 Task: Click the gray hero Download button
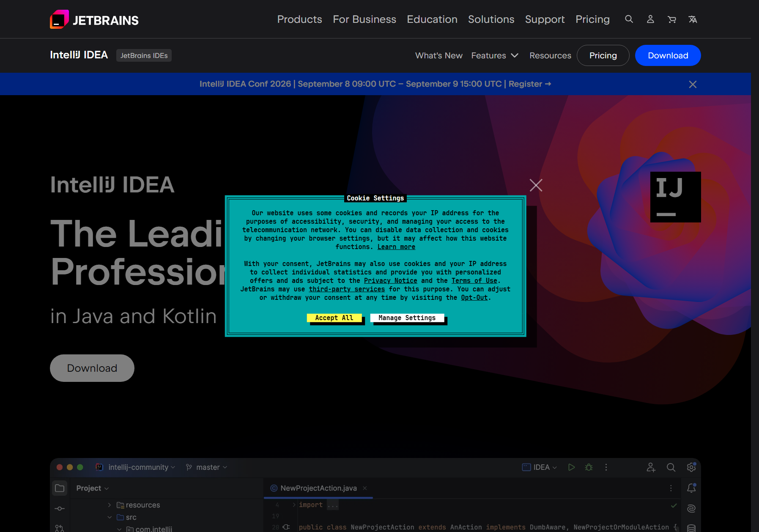point(92,368)
